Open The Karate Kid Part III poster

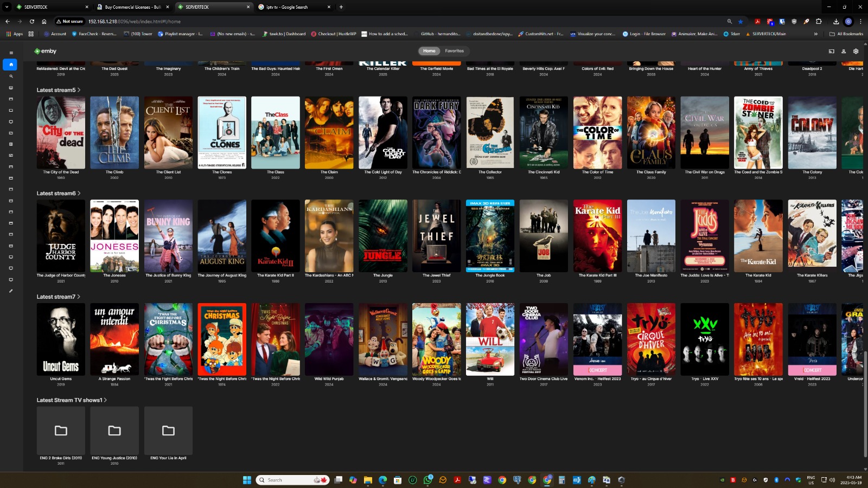pos(597,236)
